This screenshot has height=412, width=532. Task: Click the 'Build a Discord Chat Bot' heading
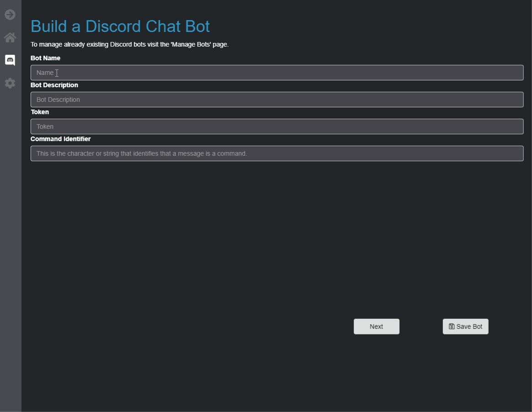(x=120, y=26)
